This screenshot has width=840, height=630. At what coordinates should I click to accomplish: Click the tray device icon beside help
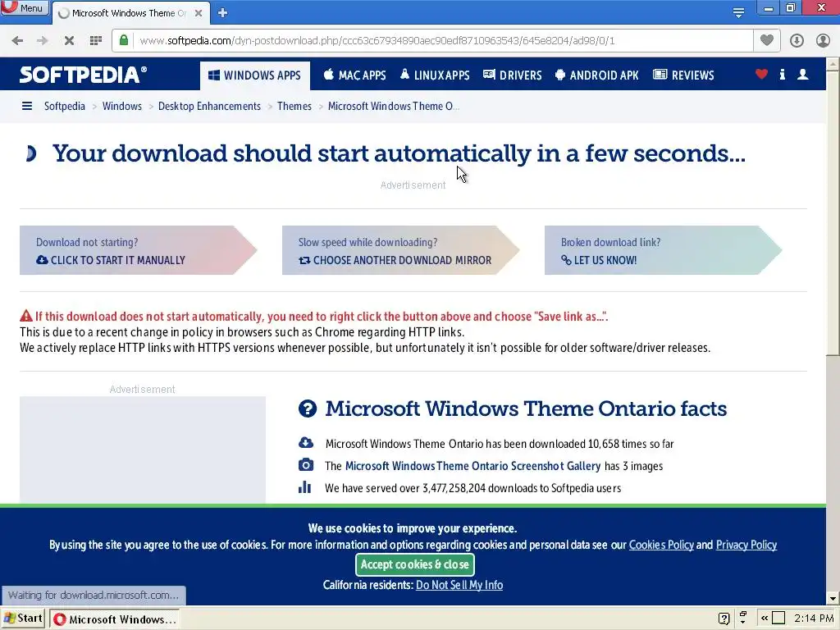pos(743,618)
